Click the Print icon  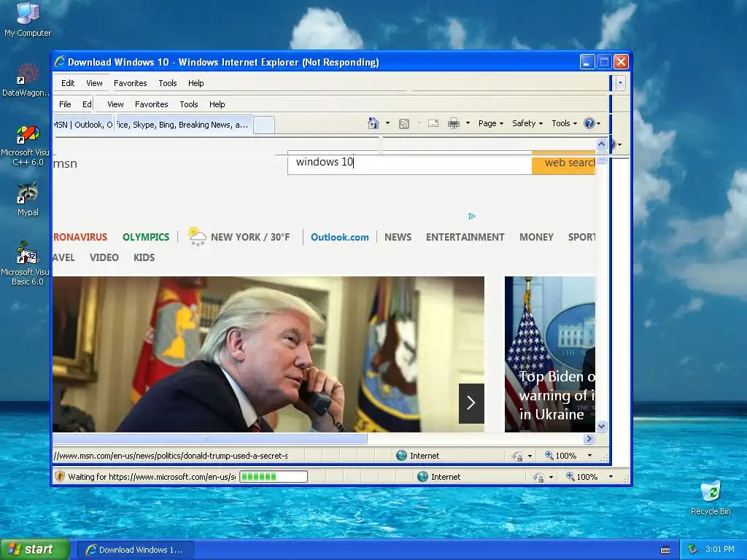coord(454,123)
